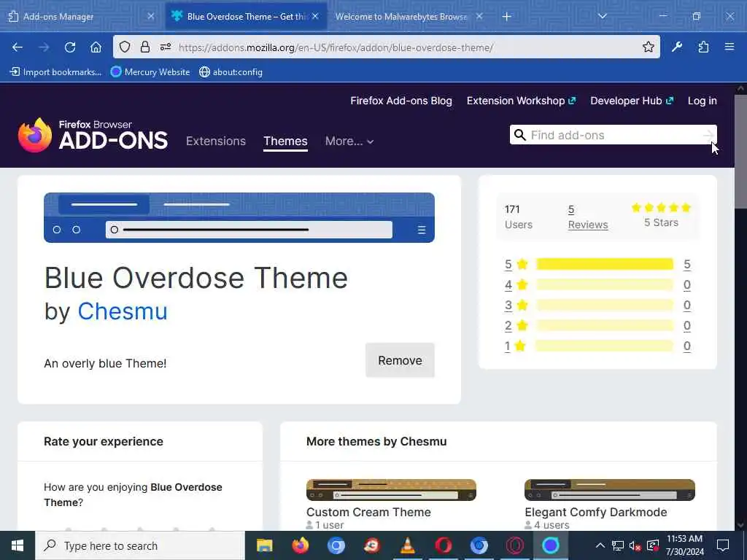The image size is (747, 560).
Task: Open the tracking protection shield icon
Action: [x=124, y=47]
